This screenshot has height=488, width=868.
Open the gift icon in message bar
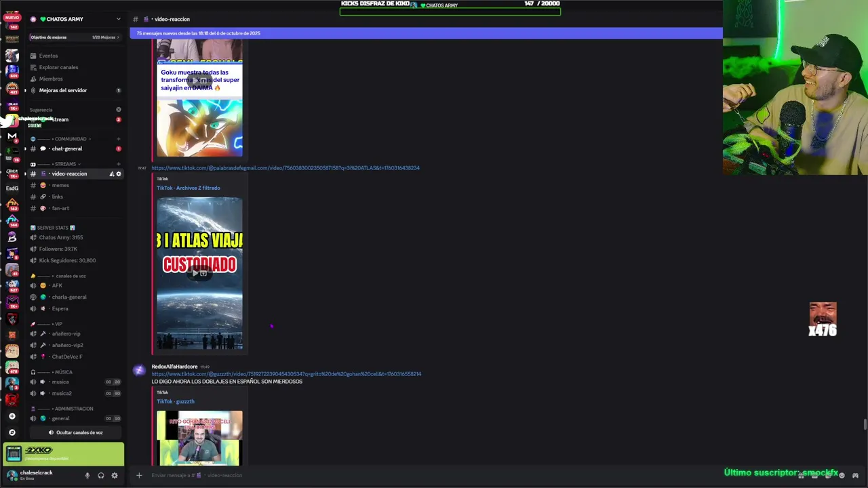click(x=801, y=475)
